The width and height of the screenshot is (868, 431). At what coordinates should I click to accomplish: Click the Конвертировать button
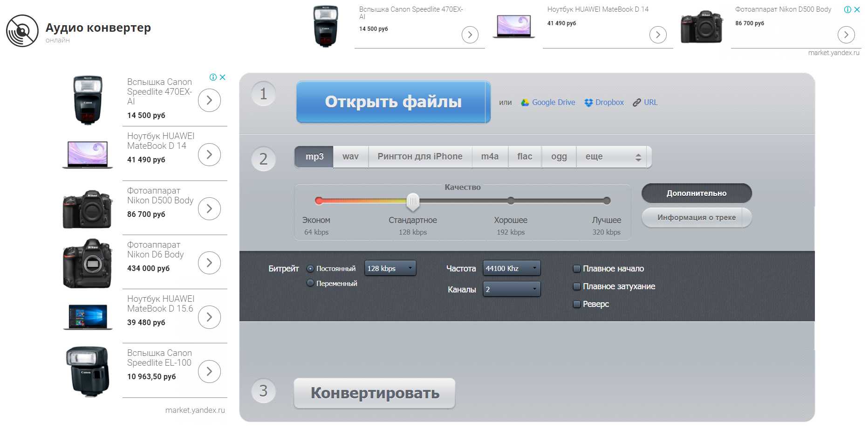375,393
